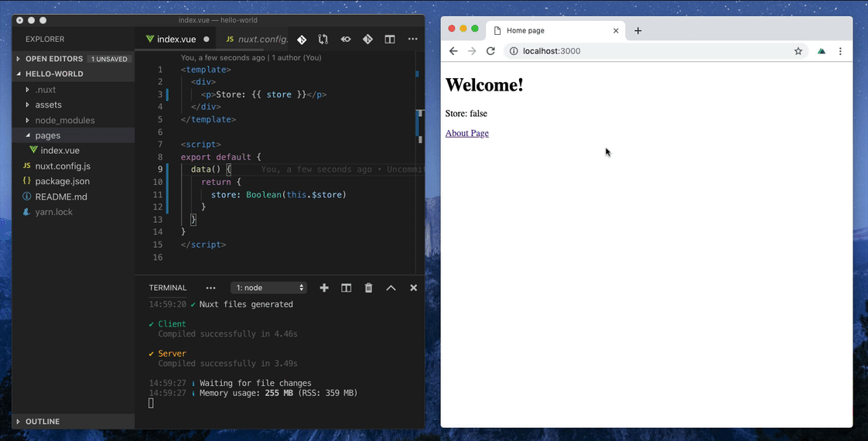Image resolution: width=868 pixels, height=441 pixels.
Task: Split the editor with the split icon
Action: pos(390,39)
